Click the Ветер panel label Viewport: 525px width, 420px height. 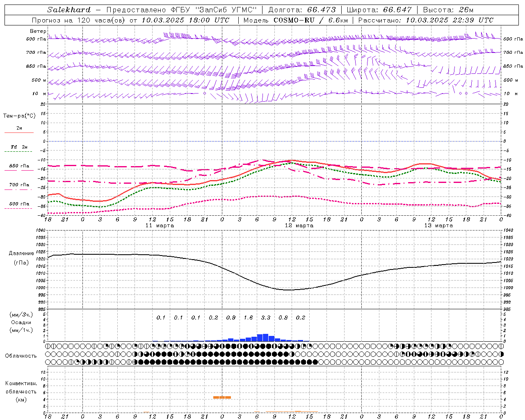(38, 31)
